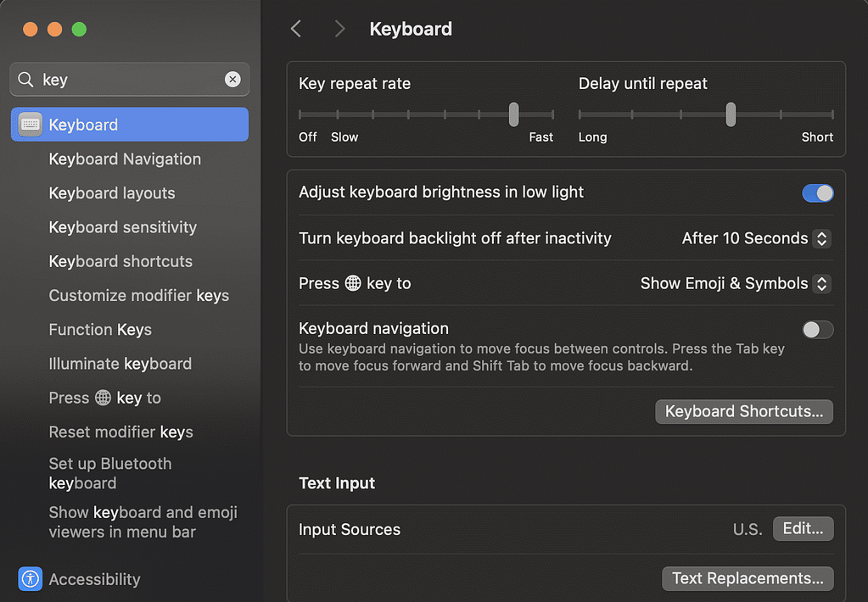Open Function Keys search result
This screenshot has height=602, width=868.
100,329
